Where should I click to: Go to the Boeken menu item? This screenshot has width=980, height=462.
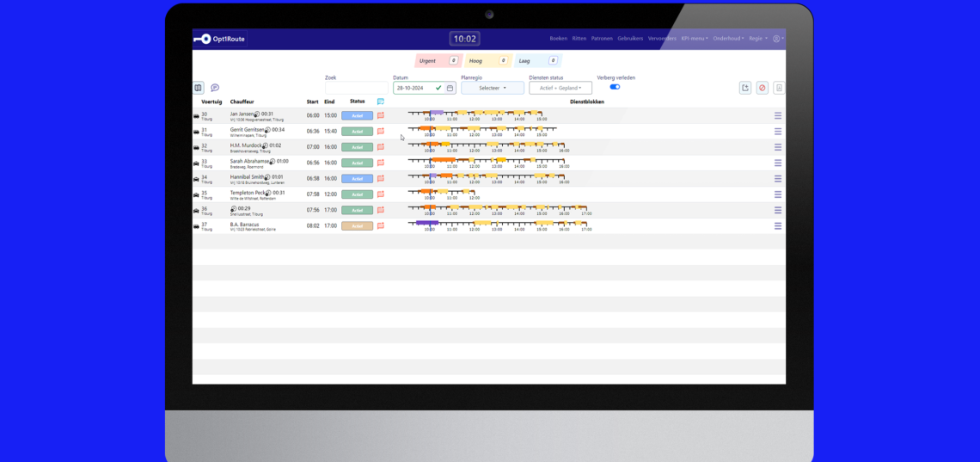[x=559, y=39]
